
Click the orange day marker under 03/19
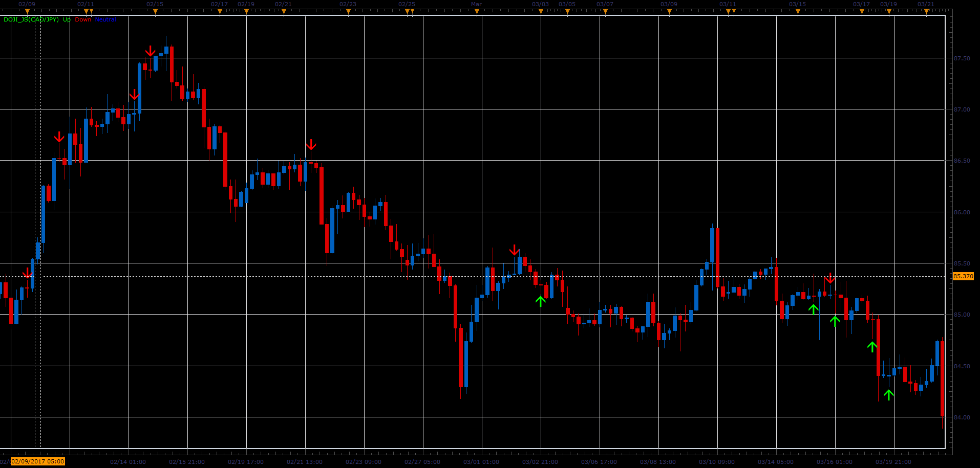pyautogui.click(x=889, y=11)
